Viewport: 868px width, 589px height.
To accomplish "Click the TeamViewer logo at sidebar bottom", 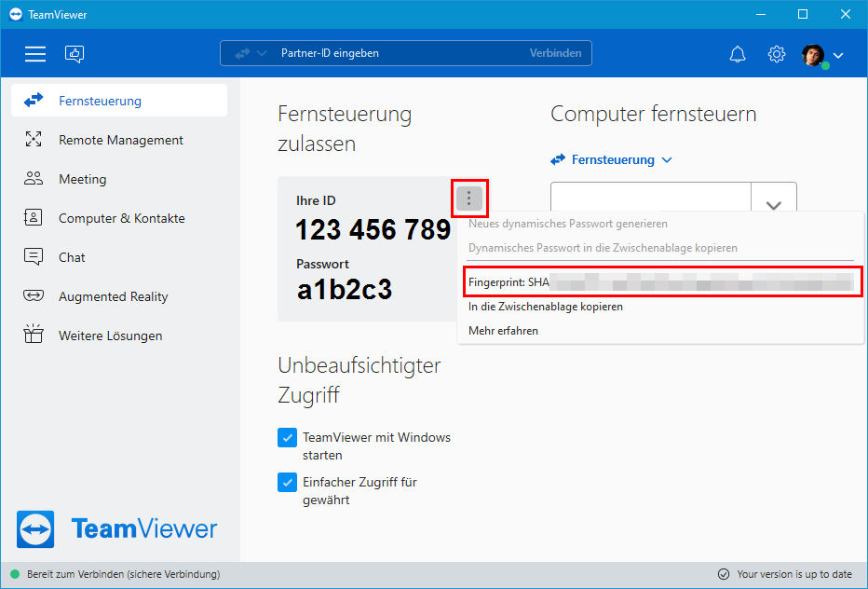I will [116, 529].
